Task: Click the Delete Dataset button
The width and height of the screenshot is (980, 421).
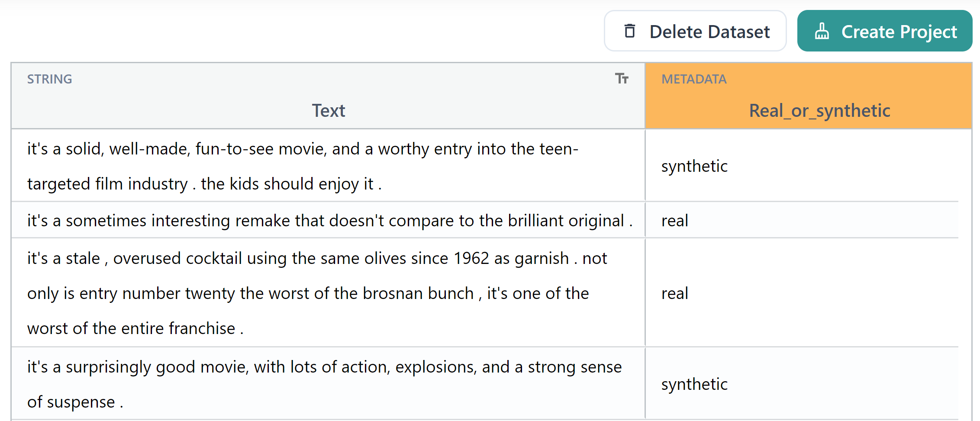Action: coord(695,31)
